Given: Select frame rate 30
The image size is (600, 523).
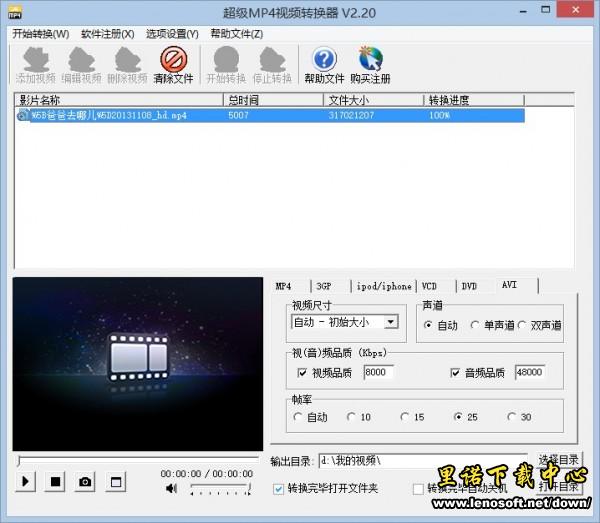Looking at the screenshot, I should tap(511, 417).
